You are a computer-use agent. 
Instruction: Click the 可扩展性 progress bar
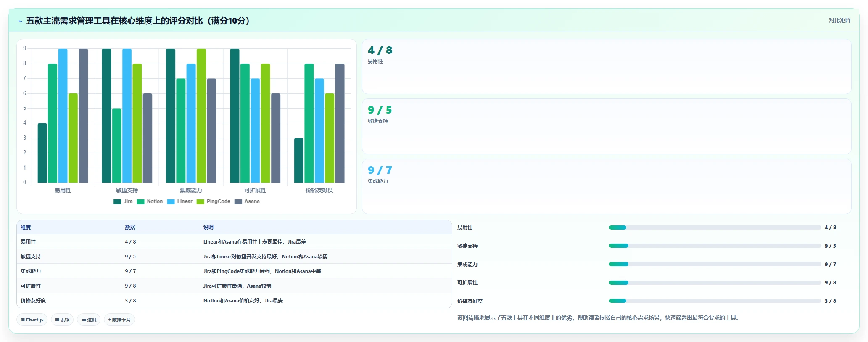coord(715,283)
